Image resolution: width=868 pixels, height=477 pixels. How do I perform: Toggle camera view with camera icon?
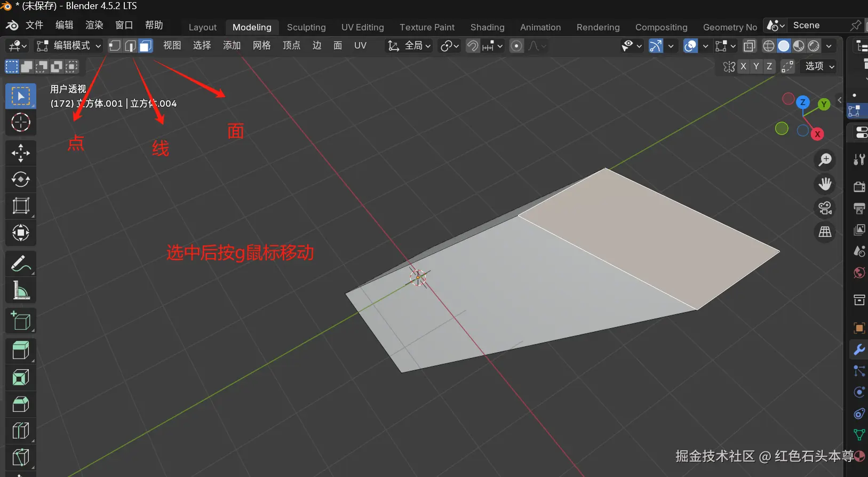tap(825, 208)
